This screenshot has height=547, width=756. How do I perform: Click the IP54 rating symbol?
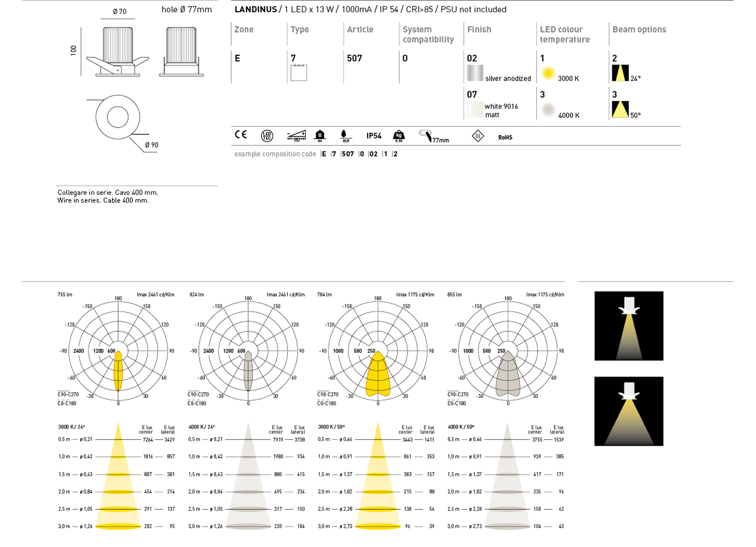[x=374, y=136]
